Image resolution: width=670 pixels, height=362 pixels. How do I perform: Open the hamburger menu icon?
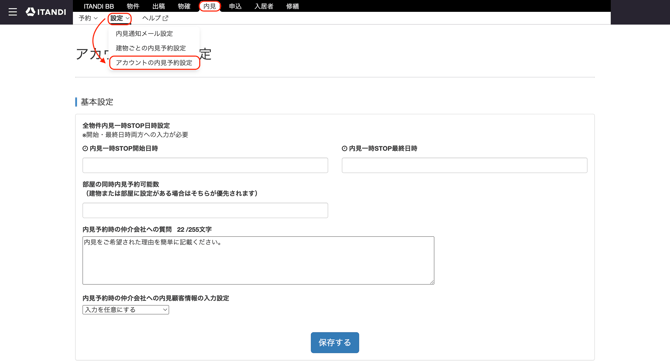pyautogui.click(x=13, y=12)
